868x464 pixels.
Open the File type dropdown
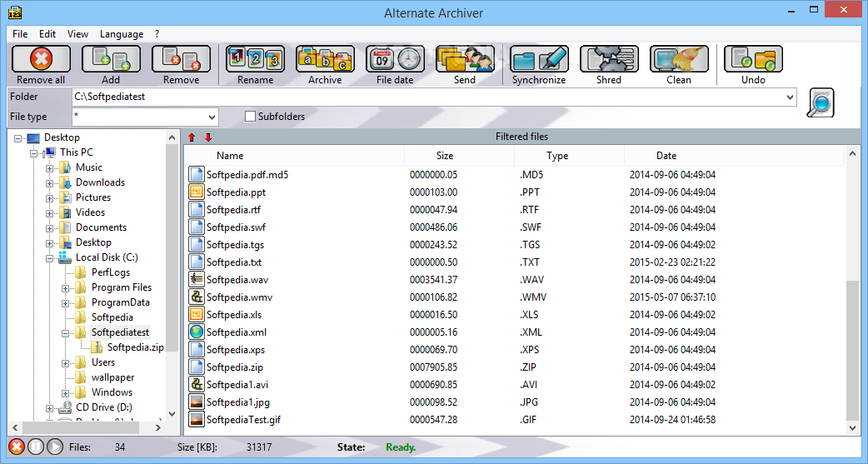(x=212, y=117)
